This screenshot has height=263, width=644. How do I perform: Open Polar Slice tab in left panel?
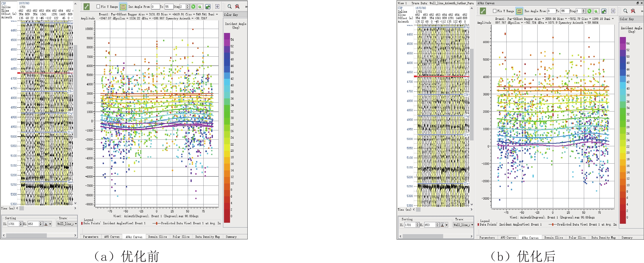click(181, 237)
